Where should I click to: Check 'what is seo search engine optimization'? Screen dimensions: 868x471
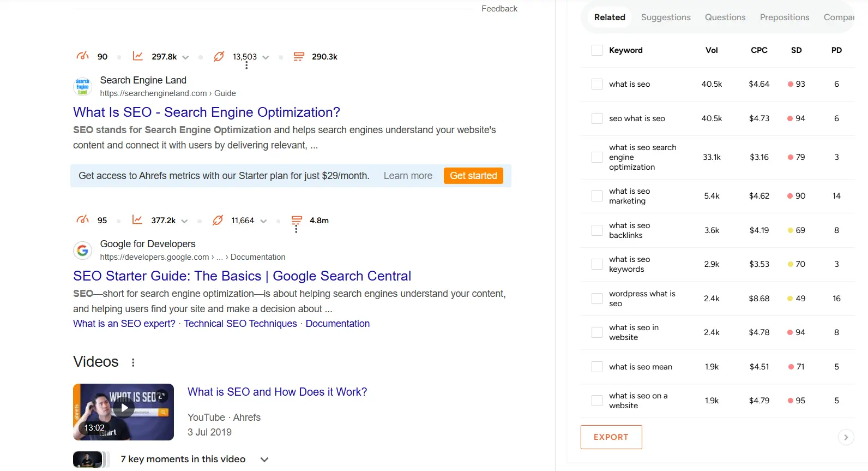597,157
